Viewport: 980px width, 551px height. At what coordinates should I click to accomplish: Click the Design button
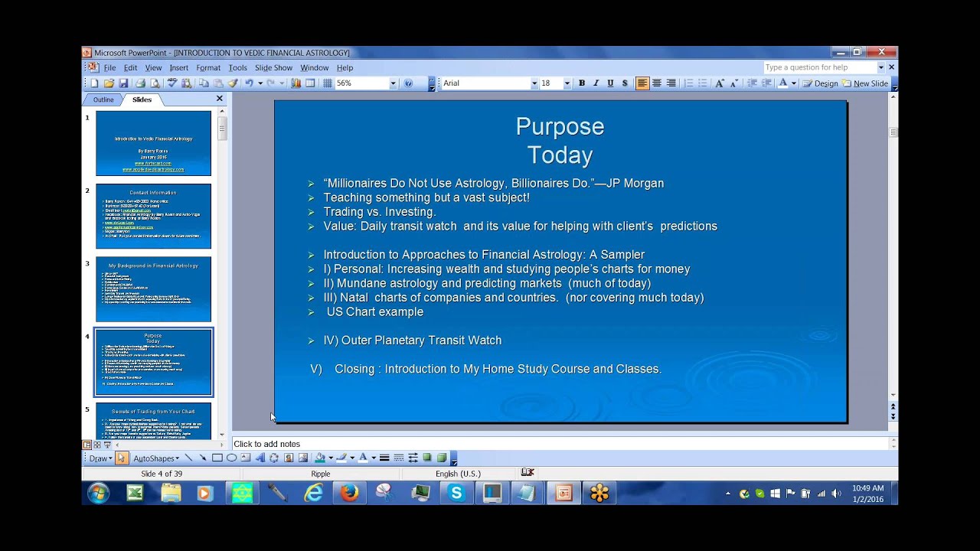pyautogui.click(x=820, y=83)
